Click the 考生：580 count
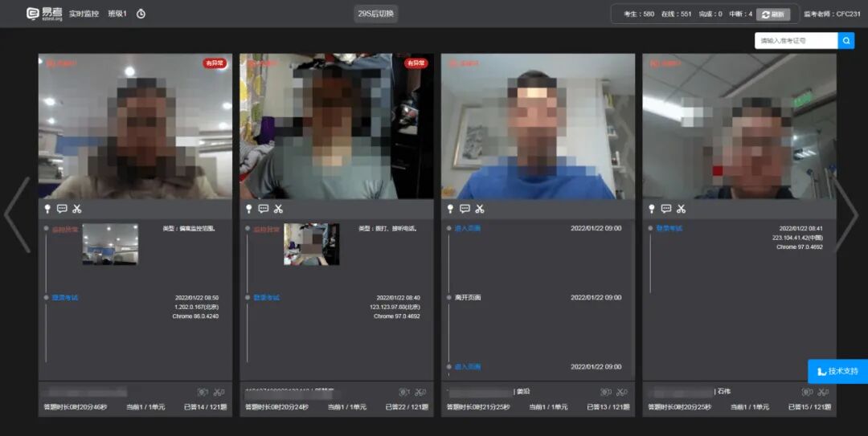This screenshot has height=436, width=868. [x=639, y=14]
